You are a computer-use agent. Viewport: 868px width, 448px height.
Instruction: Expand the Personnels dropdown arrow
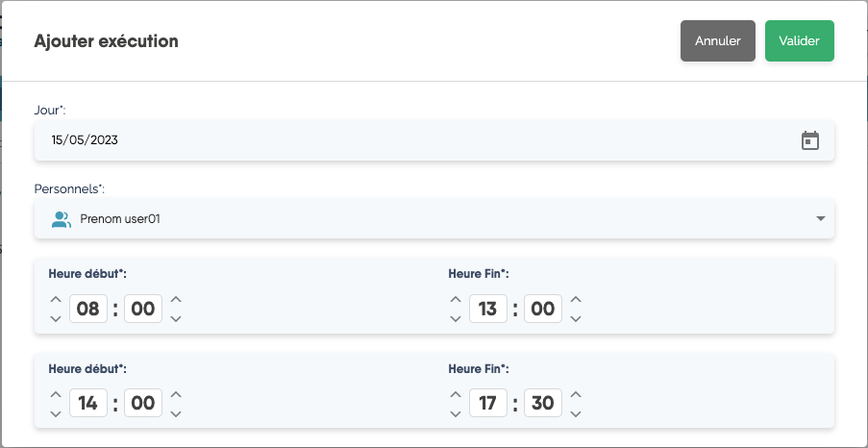click(820, 219)
